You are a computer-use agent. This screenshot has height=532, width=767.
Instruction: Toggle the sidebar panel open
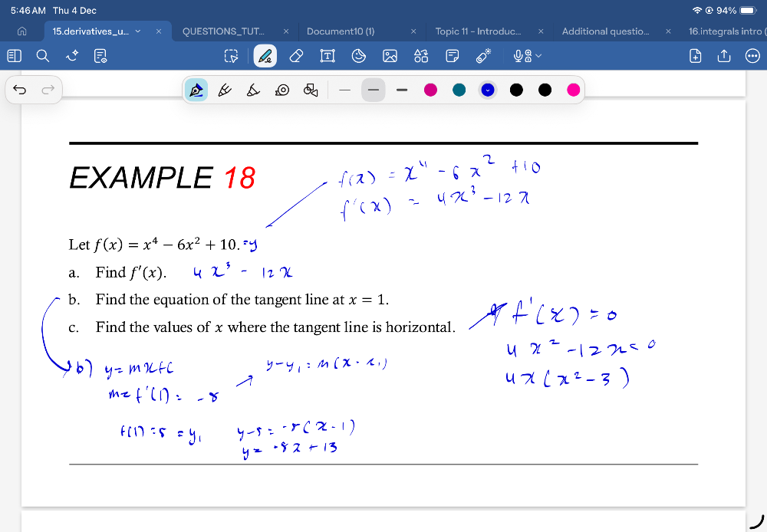(14, 55)
